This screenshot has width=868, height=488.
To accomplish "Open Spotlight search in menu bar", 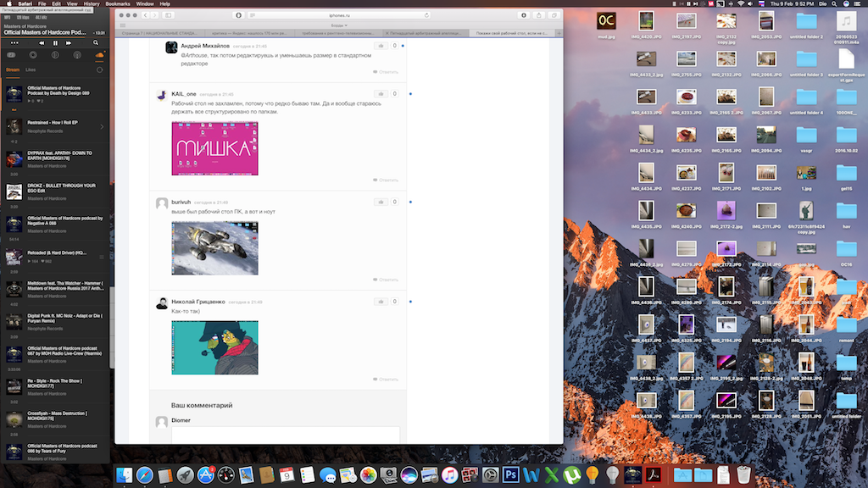I will tap(834, 3).
